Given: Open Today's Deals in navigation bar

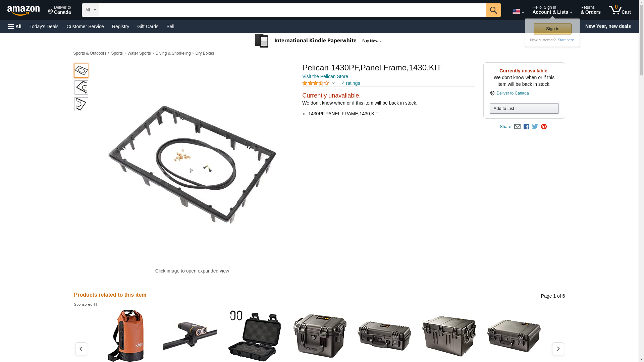Looking at the screenshot, I should pos(44,26).
